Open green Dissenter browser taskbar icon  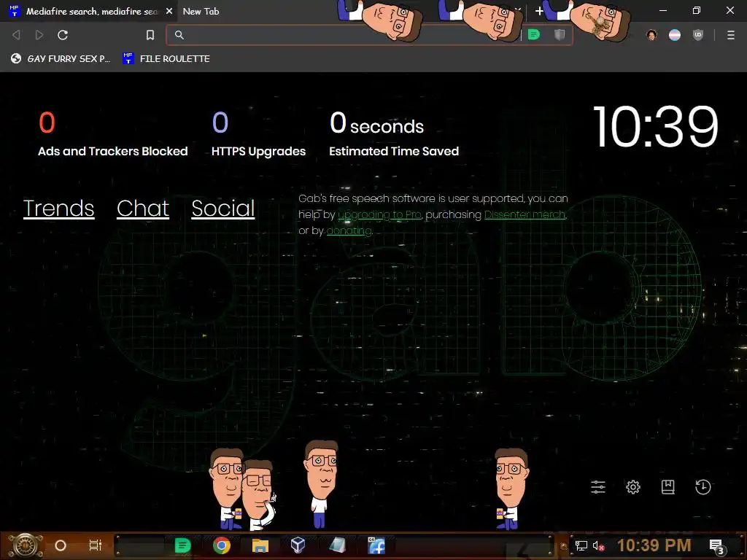point(182,545)
